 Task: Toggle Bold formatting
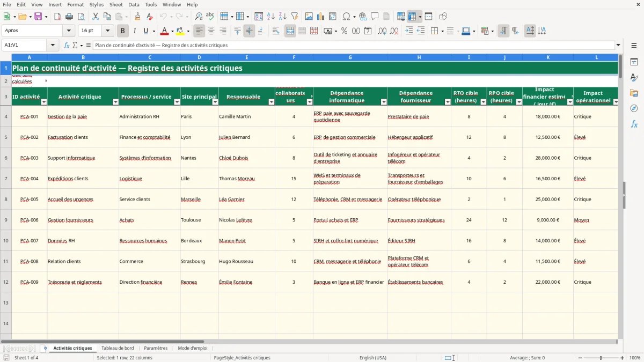[122, 31]
